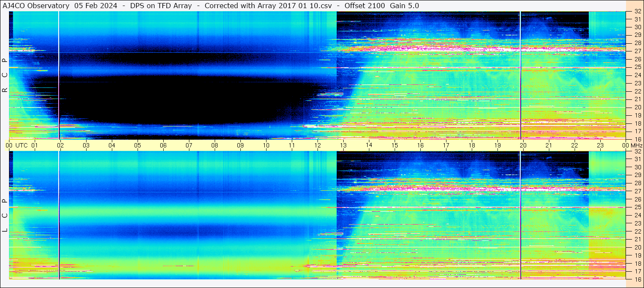Click the large black region in RCP spectrogram
The height and width of the screenshot is (288, 644).
pyautogui.click(x=180, y=99)
